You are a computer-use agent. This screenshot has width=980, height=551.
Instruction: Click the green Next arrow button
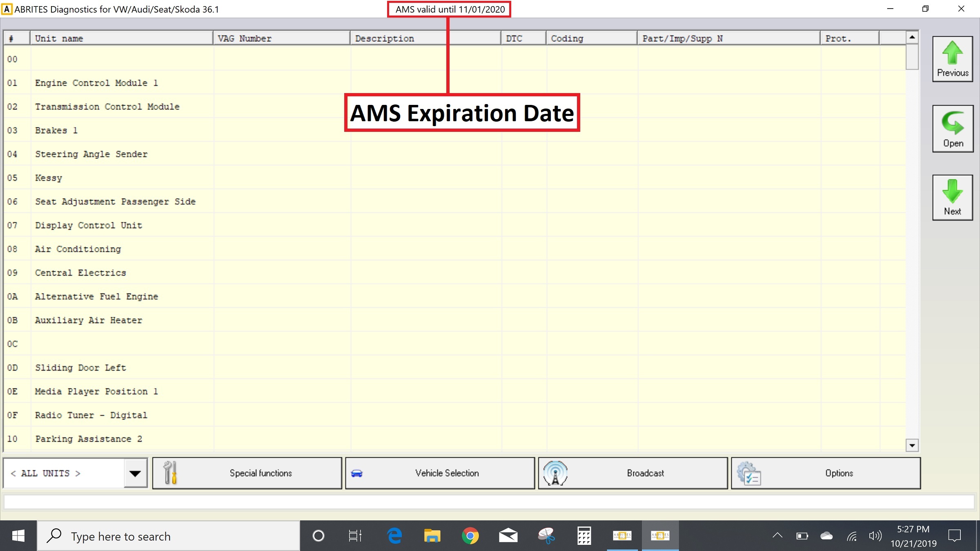952,198
